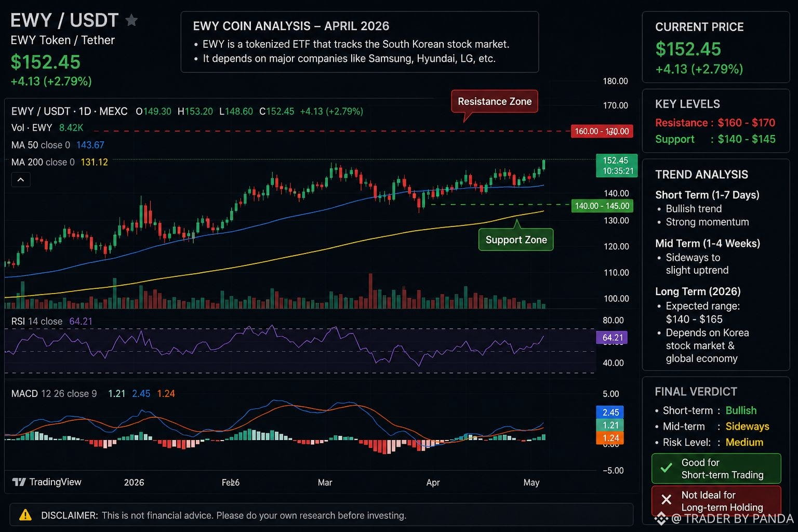
Task: Collapse the indicator legend with the chevron
Action: tap(21, 180)
